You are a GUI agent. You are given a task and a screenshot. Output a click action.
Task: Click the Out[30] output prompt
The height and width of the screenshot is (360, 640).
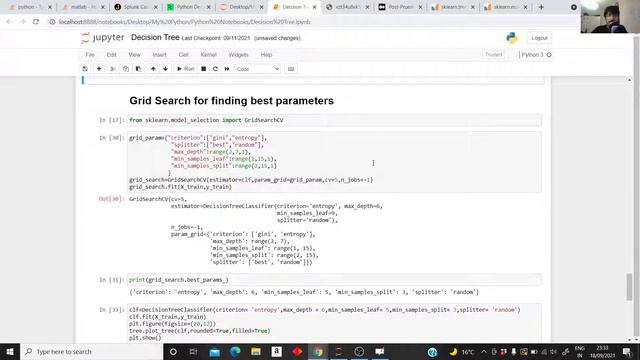(111, 199)
